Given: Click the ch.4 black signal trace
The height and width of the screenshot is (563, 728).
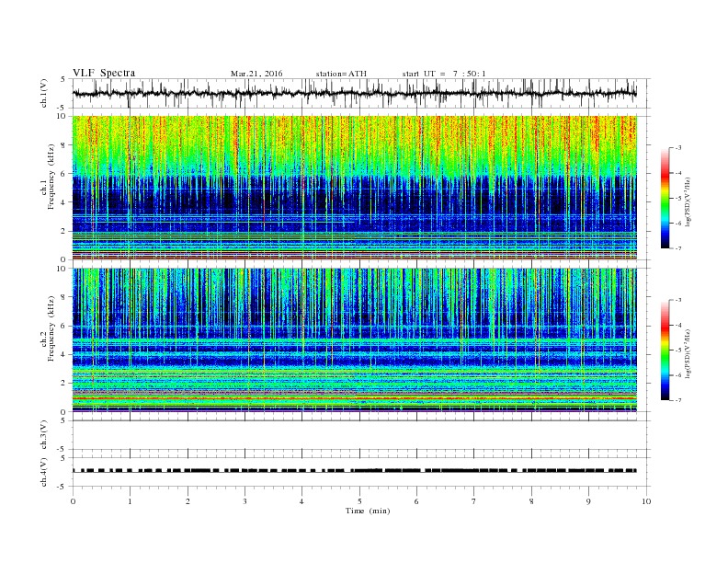Looking at the screenshot, I should 355,471.
